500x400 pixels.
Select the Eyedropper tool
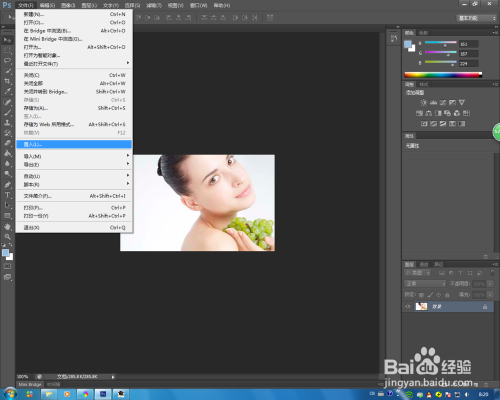click(7, 91)
